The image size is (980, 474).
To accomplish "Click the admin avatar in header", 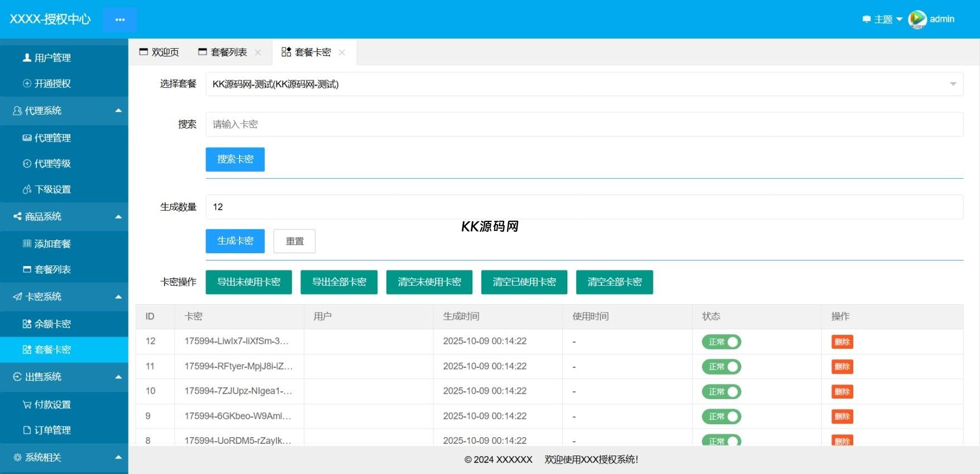I will click(917, 19).
